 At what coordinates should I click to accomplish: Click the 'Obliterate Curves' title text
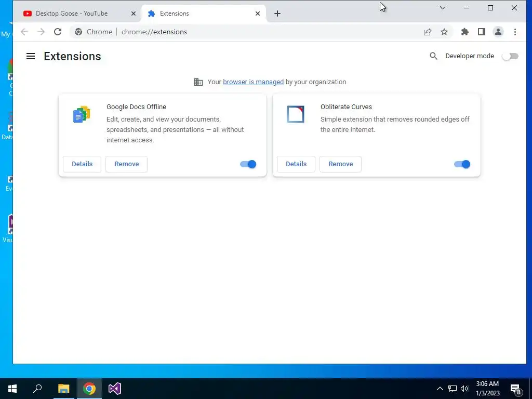click(346, 107)
